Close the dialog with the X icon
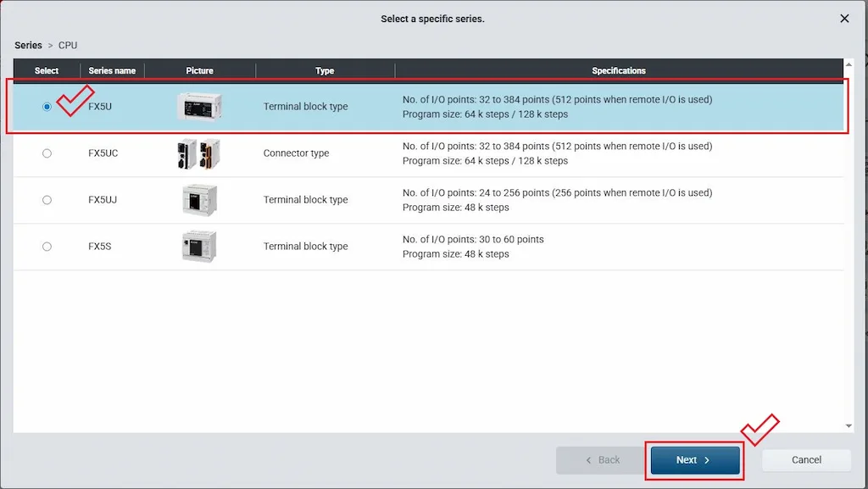 coord(844,19)
